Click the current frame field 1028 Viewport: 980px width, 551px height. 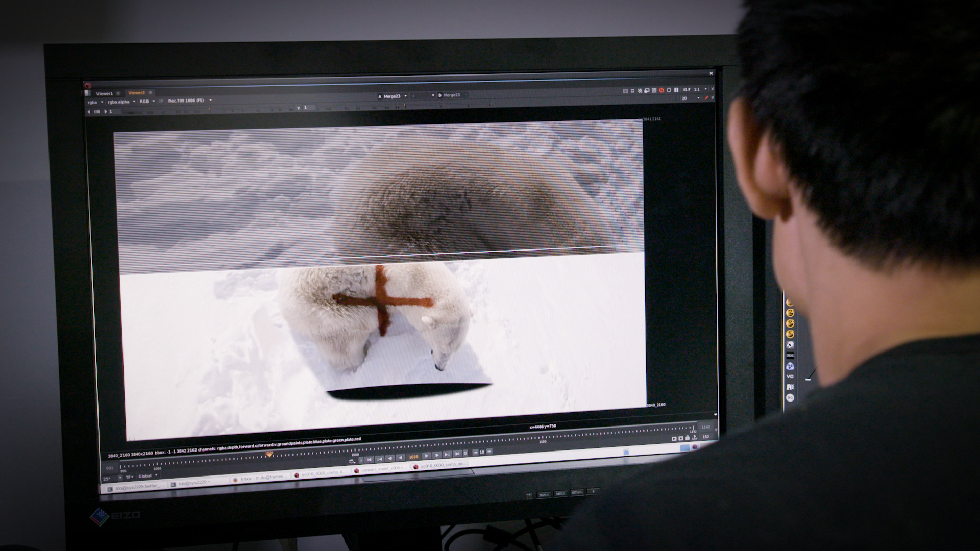[x=413, y=457]
